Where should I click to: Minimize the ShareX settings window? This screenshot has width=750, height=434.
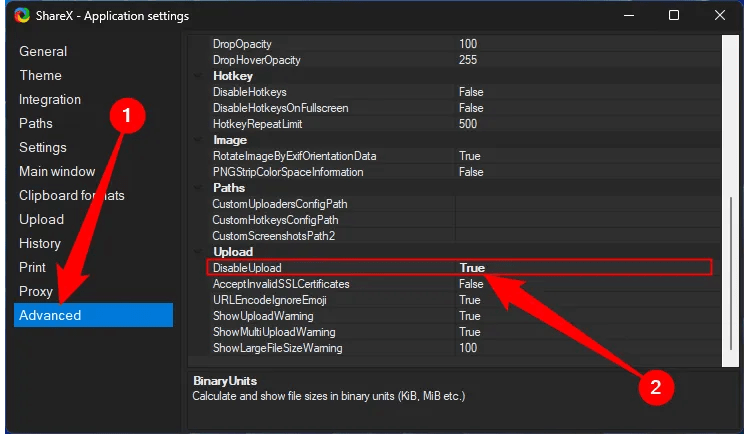tap(629, 16)
